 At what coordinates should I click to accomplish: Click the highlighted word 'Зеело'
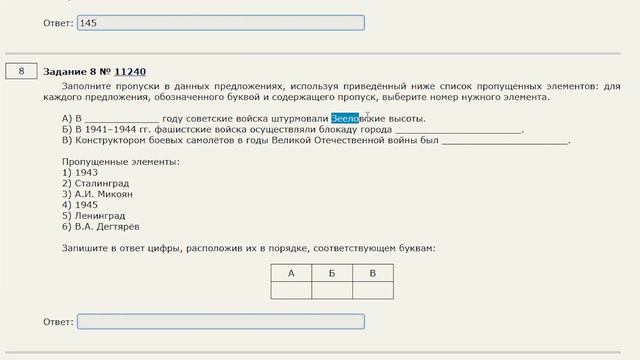click(x=345, y=119)
